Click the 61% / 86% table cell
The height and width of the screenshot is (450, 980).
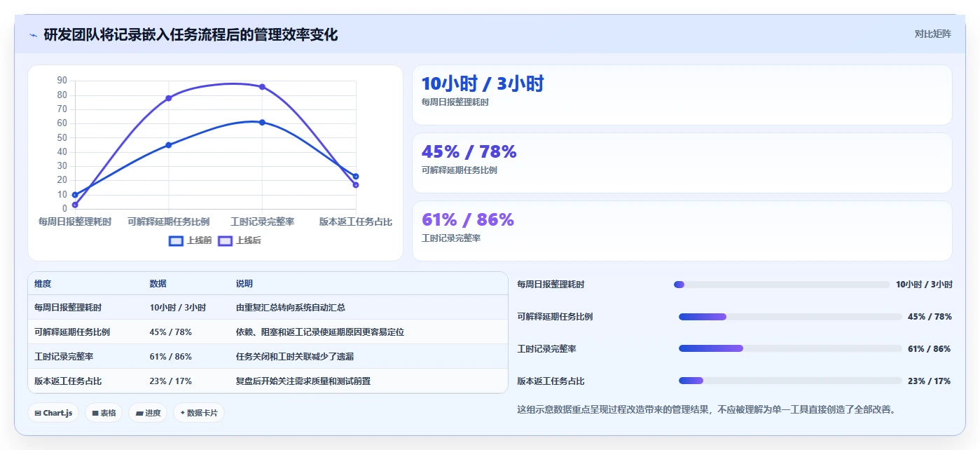coord(170,357)
